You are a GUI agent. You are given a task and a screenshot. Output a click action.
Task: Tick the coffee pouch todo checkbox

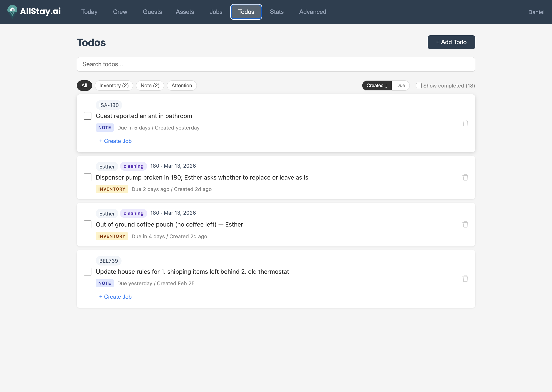pos(87,225)
